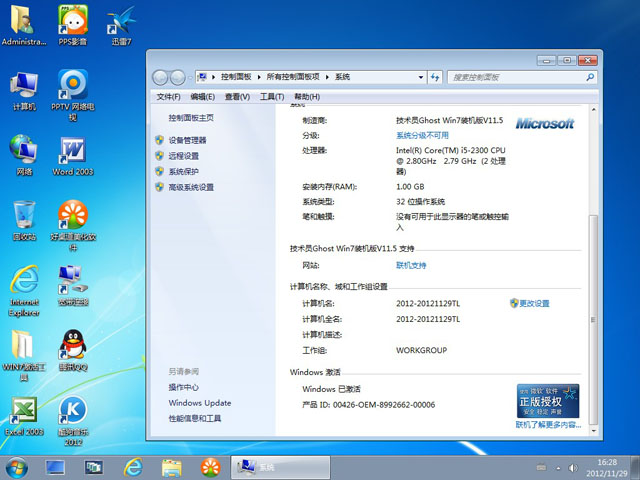Open 高级系统设置 in the sidebar
640x480 pixels.
tap(191, 187)
